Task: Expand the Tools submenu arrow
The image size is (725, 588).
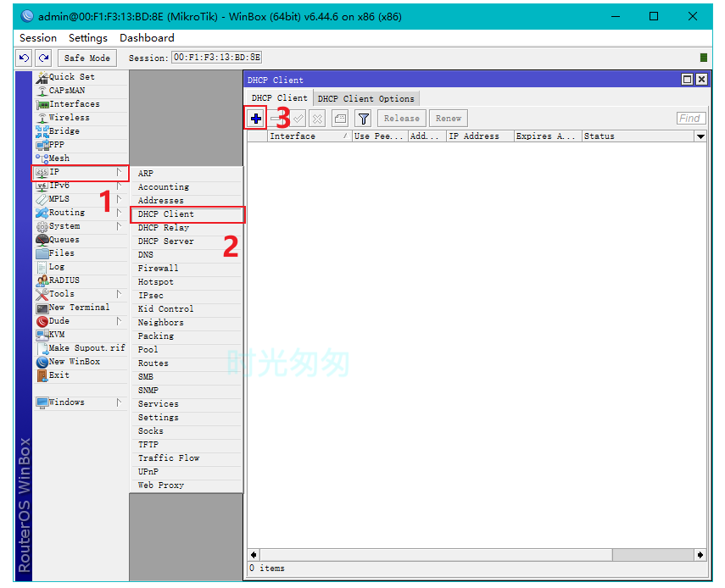Action: 120,294
